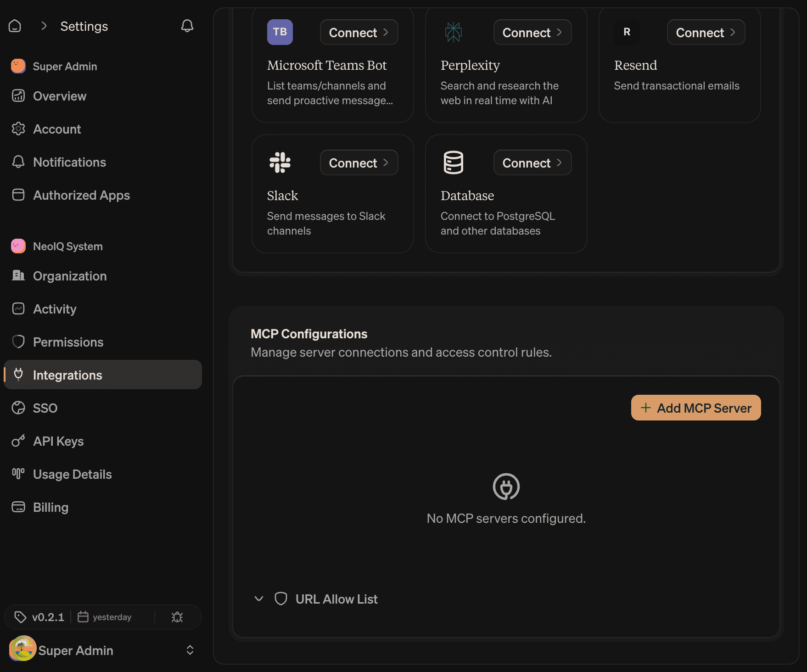Viewport: 807px width, 672px height.
Task: Click the 'yesterday' release date text
Action: click(x=112, y=617)
